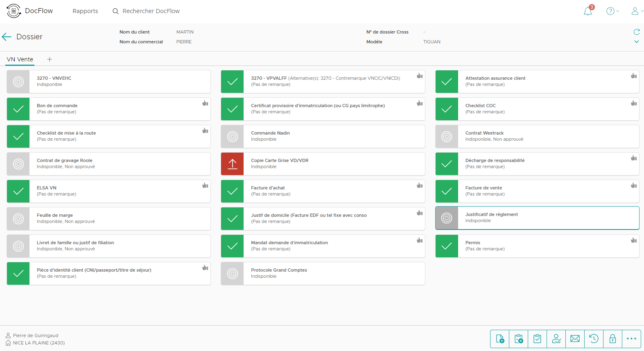Open Livret de famille ou justif de filiation

click(x=108, y=246)
